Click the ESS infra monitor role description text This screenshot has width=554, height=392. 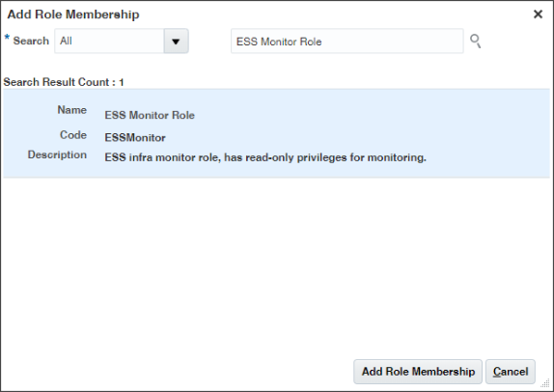(265, 157)
